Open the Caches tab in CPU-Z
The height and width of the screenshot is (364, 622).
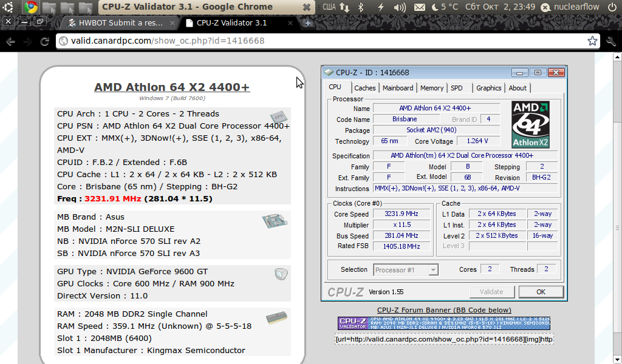point(364,88)
